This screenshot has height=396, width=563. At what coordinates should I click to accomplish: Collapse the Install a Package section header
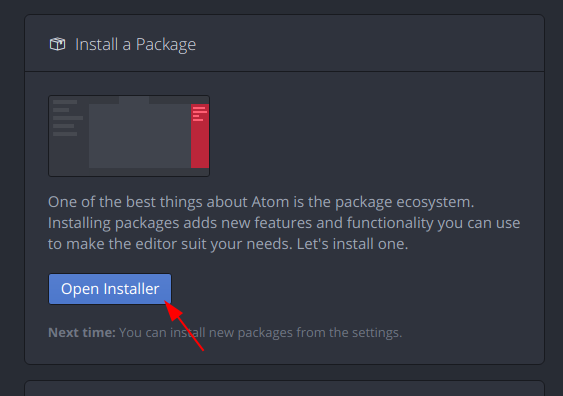pyautogui.click(x=284, y=43)
